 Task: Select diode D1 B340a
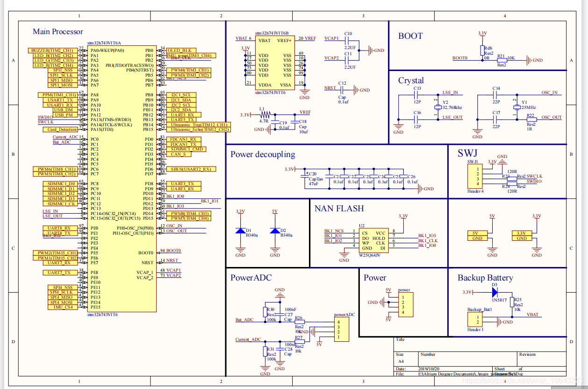coord(240,231)
